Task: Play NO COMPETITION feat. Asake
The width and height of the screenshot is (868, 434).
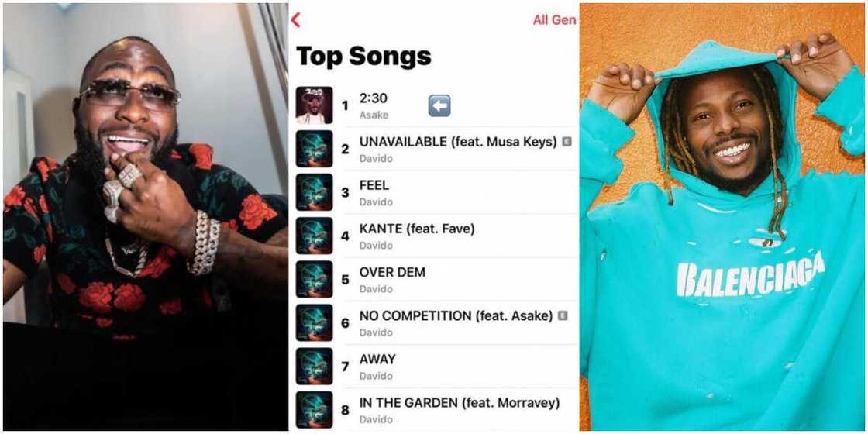Action: point(435,322)
